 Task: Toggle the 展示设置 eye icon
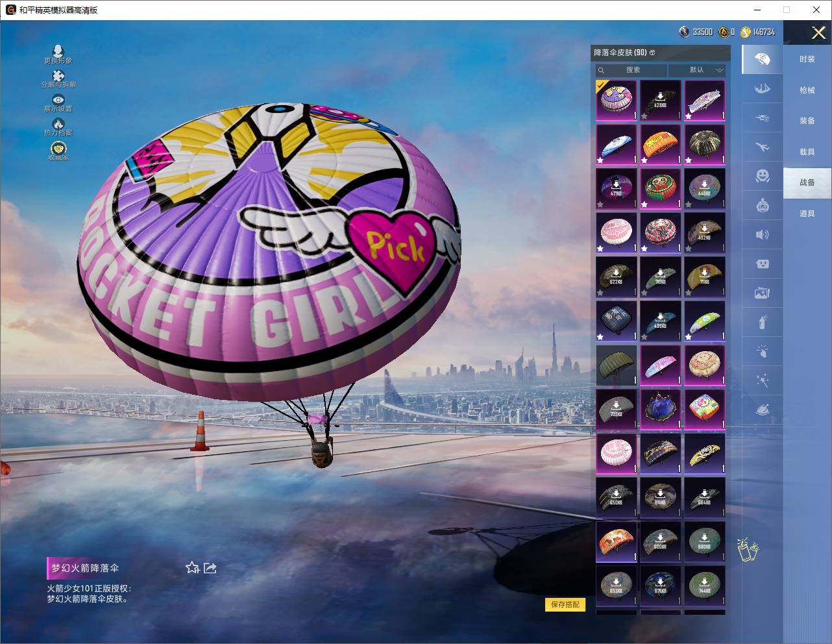point(58,99)
